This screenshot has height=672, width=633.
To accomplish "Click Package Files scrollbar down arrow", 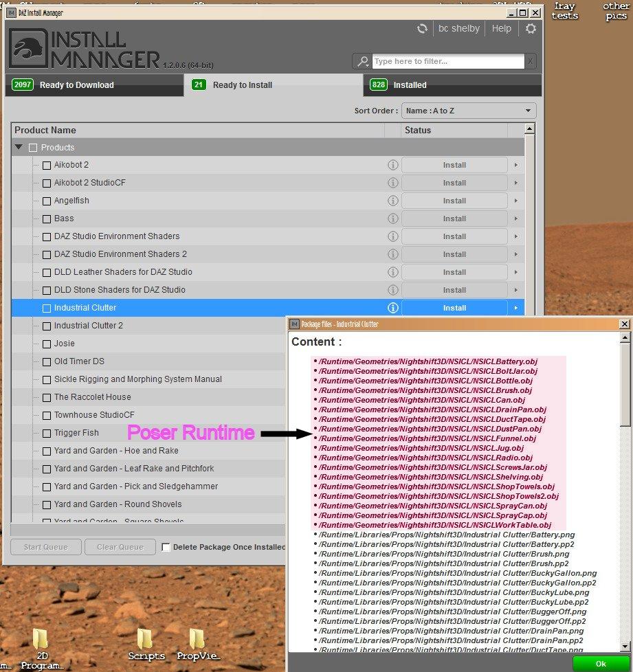I will click(x=625, y=646).
